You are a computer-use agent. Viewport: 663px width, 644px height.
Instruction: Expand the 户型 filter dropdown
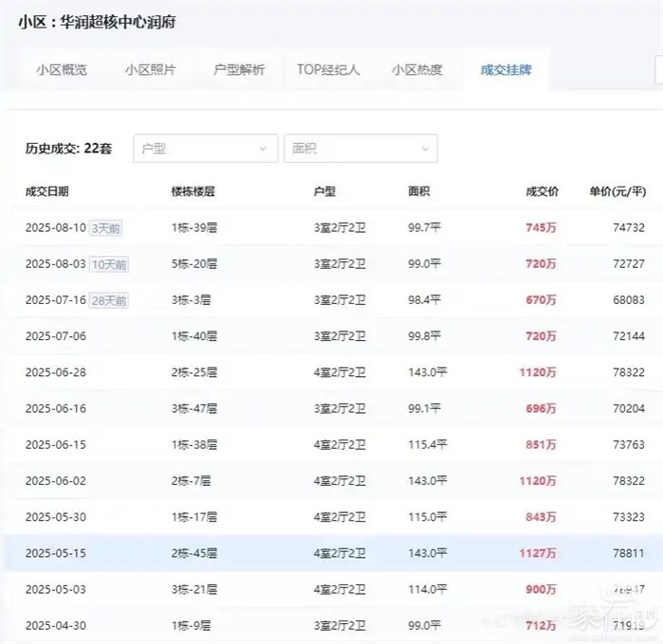coord(205,149)
